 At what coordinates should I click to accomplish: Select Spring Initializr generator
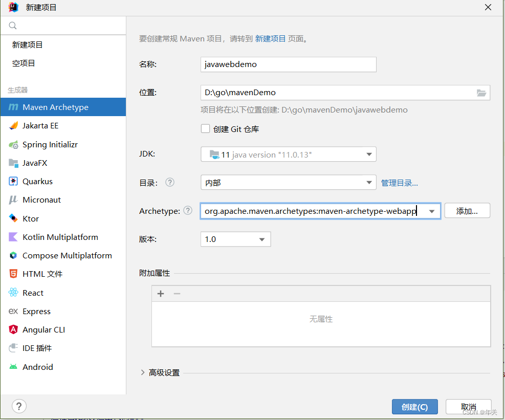point(63,145)
